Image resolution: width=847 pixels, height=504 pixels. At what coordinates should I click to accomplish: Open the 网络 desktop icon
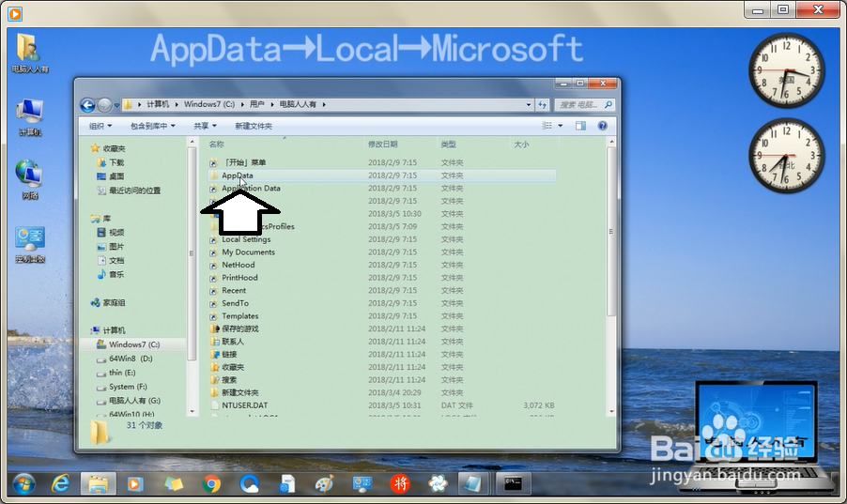(x=30, y=180)
